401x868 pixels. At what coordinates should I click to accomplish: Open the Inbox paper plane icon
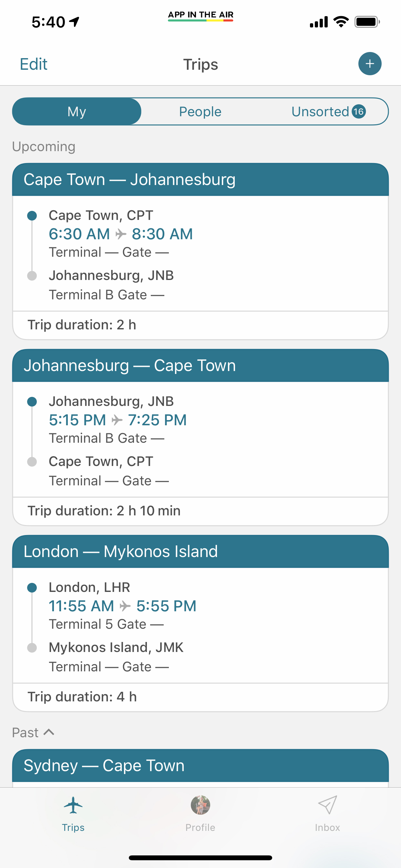[x=327, y=805]
